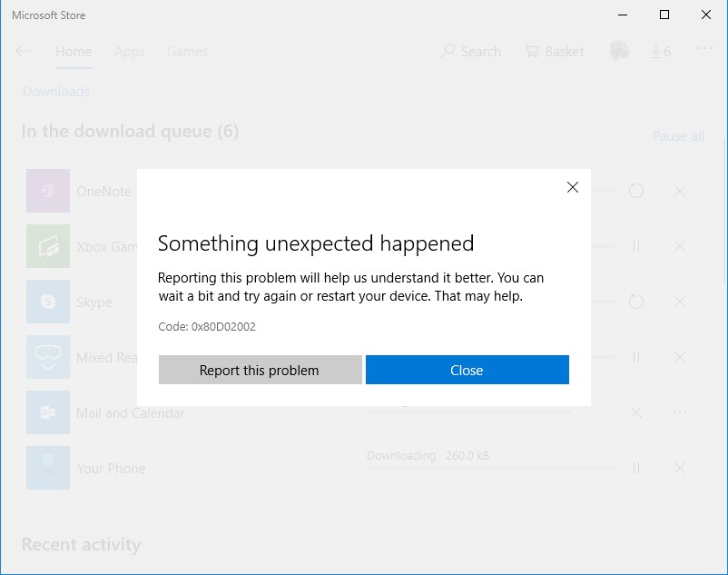Open the Basket
The image size is (728, 575).
[555, 51]
